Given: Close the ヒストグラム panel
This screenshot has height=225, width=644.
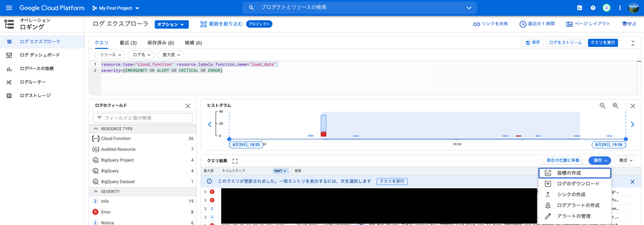Looking at the screenshot, I should (x=633, y=106).
